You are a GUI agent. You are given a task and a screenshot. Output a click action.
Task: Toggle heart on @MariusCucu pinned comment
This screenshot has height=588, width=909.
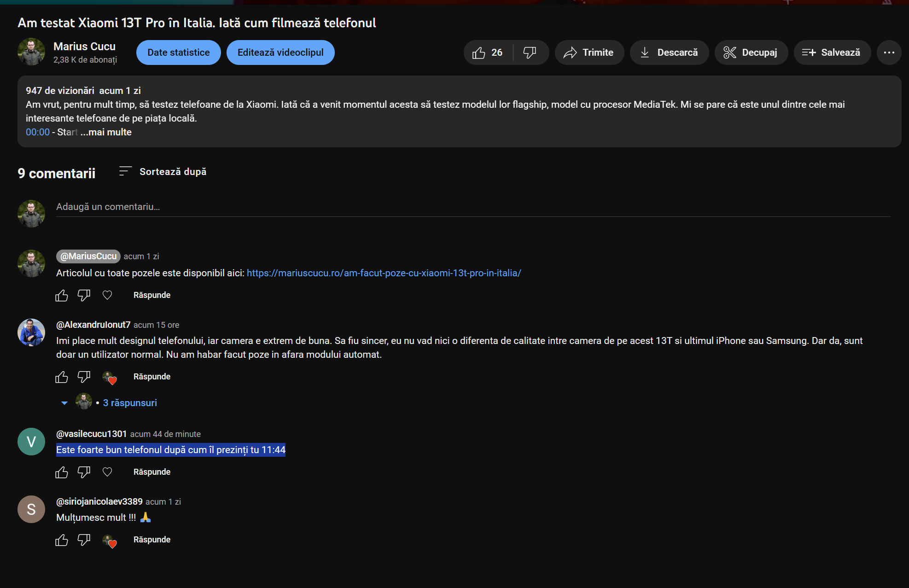[107, 295]
